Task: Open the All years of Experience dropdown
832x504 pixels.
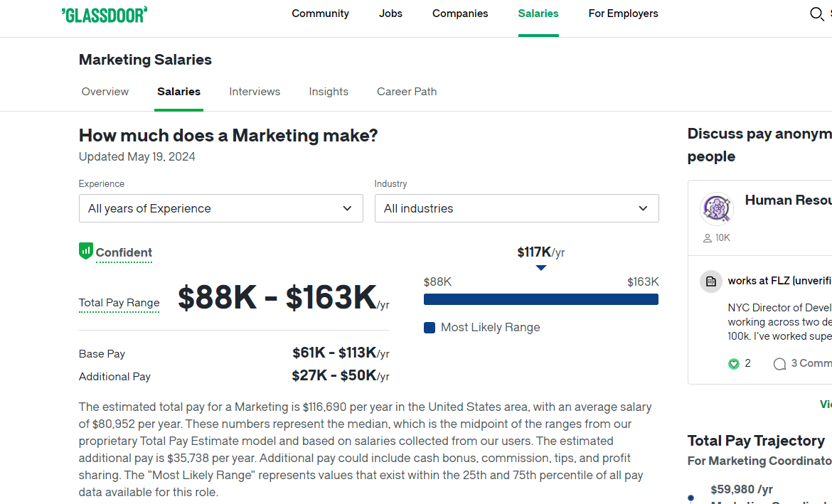Action: [220, 208]
